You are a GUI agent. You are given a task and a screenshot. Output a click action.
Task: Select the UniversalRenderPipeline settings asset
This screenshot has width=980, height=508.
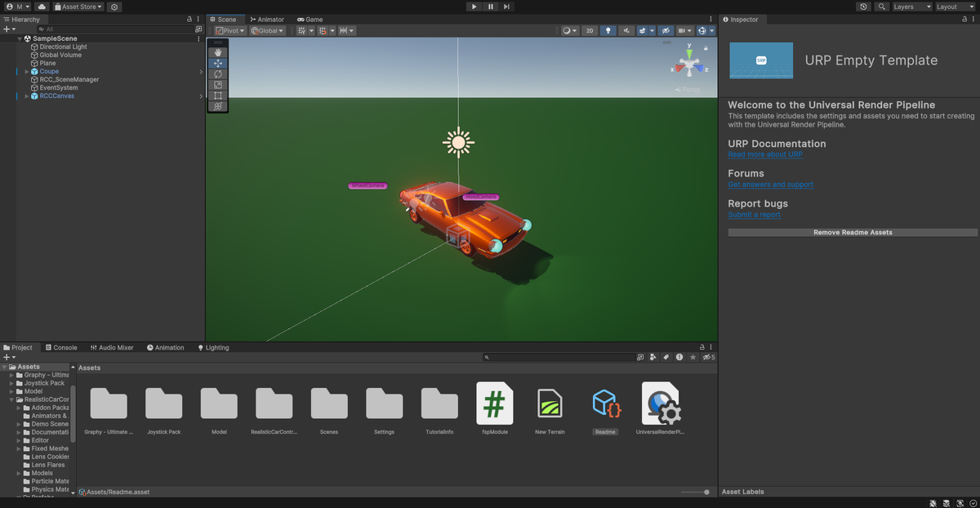point(661,408)
